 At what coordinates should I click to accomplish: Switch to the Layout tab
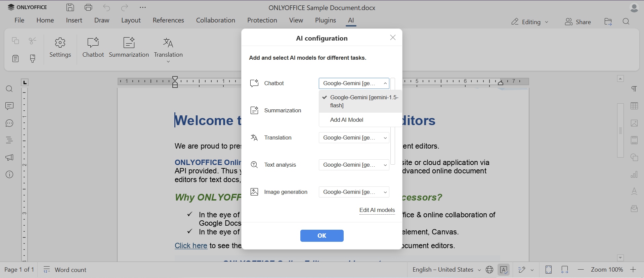131,20
